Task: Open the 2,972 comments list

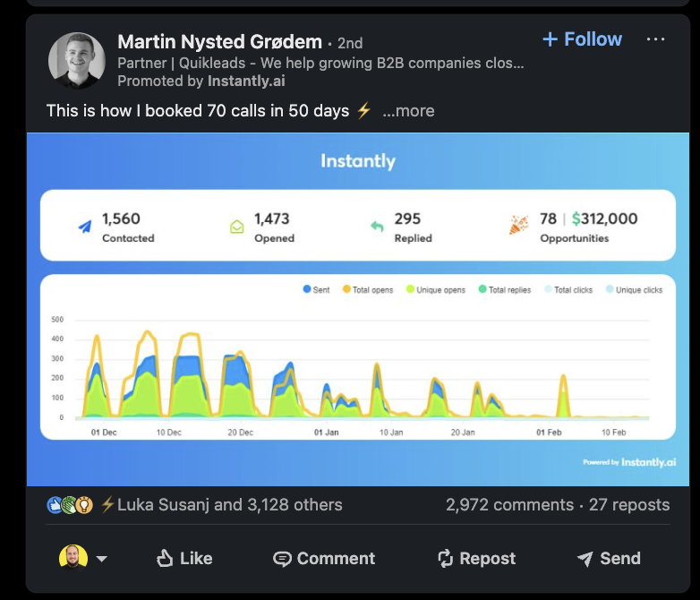Action: click(x=509, y=505)
